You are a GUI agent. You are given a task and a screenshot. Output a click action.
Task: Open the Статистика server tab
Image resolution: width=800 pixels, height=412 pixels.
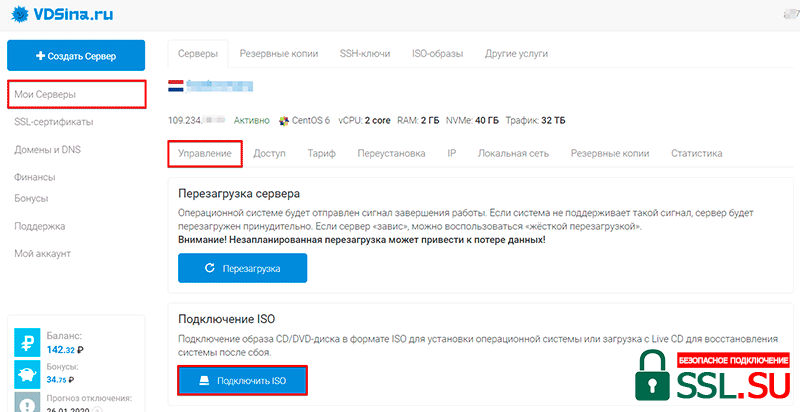[x=696, y=153]
